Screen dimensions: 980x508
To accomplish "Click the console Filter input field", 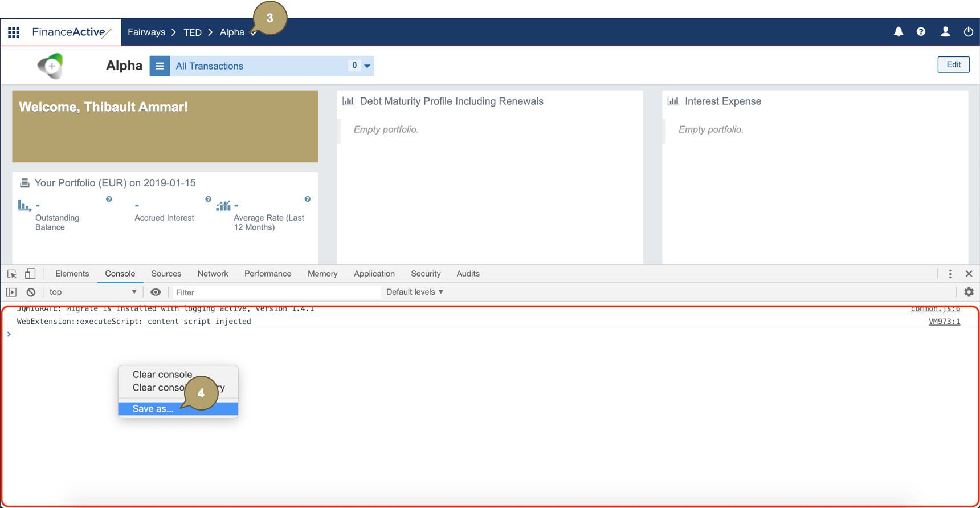I will [x=276, y=292].
